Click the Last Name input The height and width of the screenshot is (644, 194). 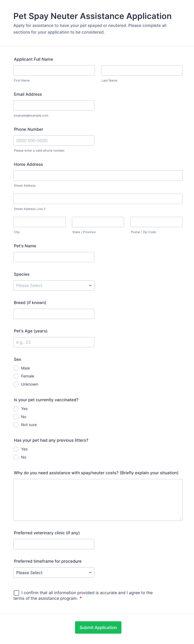(x=141, y=70)
